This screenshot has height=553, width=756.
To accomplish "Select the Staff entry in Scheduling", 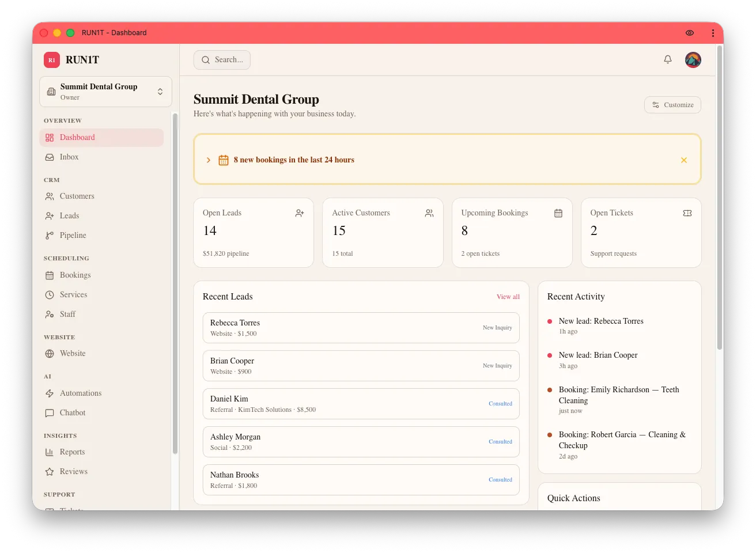I will pos(67,314).
